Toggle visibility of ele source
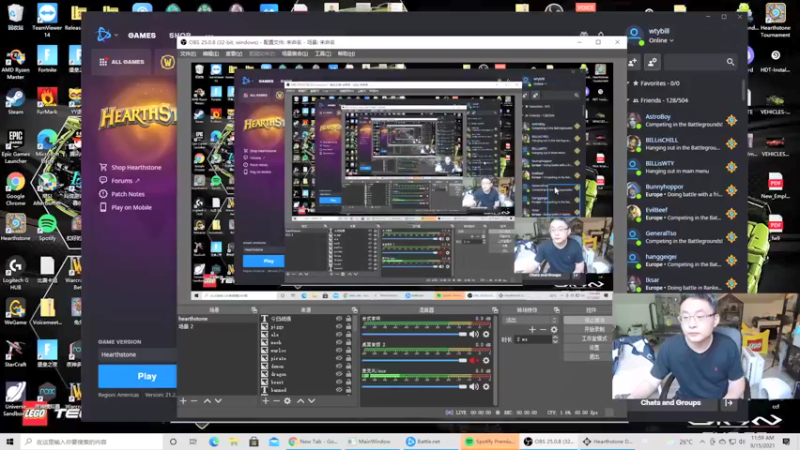 tap(339, 334)
